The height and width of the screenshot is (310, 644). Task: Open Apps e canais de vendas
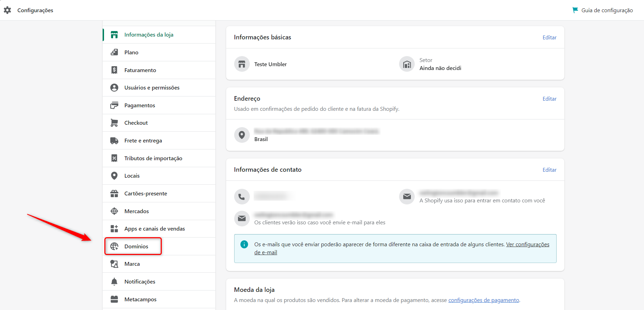pos(154,229)
